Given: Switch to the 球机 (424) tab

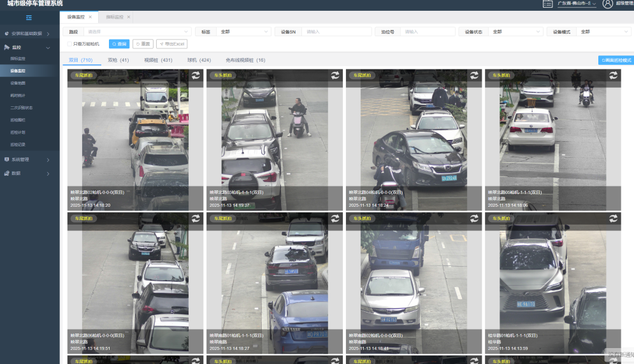Looking at the screenshot, I should coord(198,60).
